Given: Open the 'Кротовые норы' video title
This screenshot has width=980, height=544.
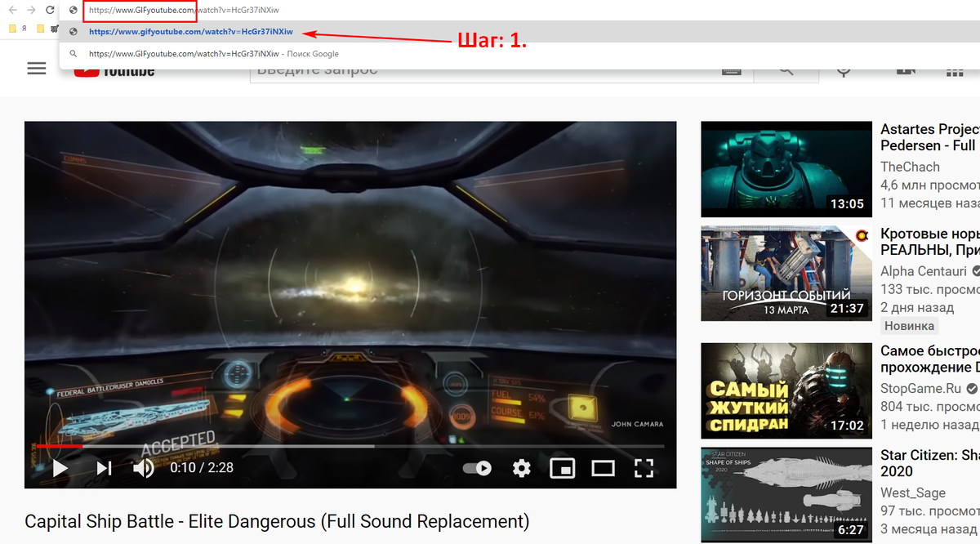Looking at the screenshot, I should (x=929, y=242).
